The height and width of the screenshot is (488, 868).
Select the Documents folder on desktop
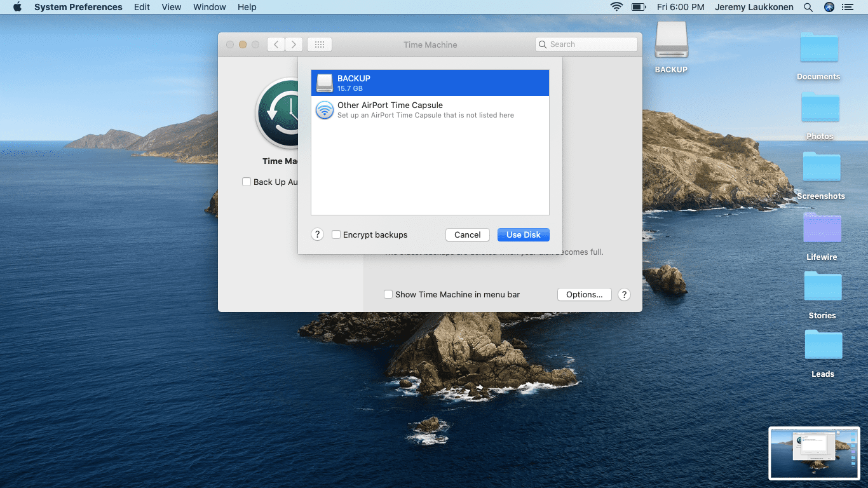pos(819,55)
